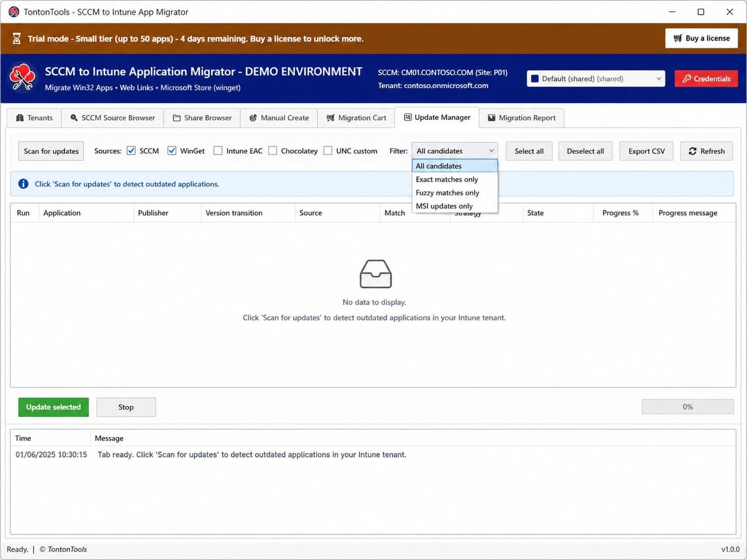Image resolution: width=747 pixels, height=560 pixels.
Task: Switch to the SCCM Source Browser tab
Action: click(112, 118)
